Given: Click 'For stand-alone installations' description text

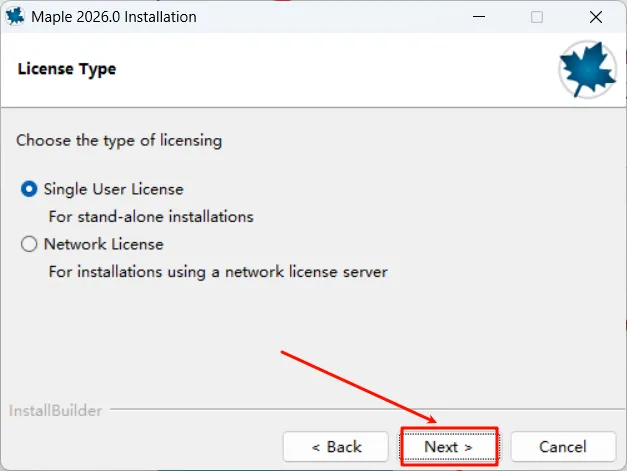Looking at the screenshot, I should [x=151, y=217].
